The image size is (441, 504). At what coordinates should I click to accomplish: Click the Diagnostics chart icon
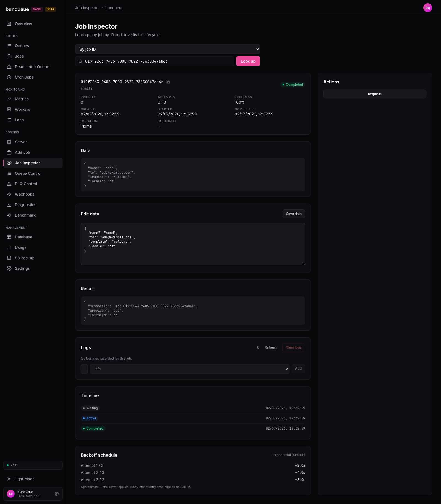point(9,205)
